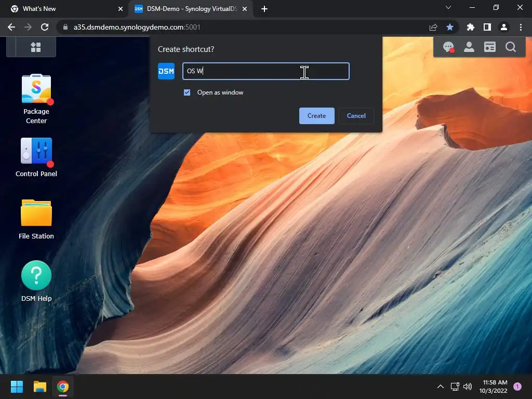Screen dimensions: 532x399
Task: Open File Station desktop icon
Action: [x=36, y=219]
